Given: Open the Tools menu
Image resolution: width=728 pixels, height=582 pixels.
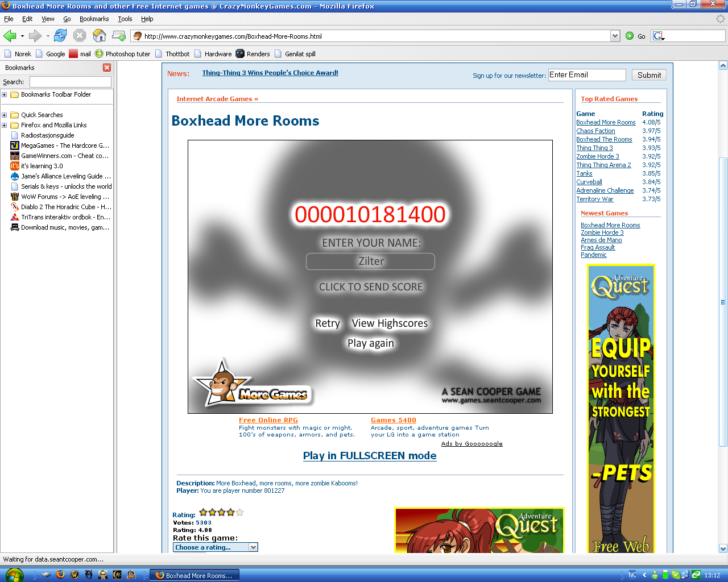Looking at the screenshot, I should pyautogui.click(x=125, y=19).
